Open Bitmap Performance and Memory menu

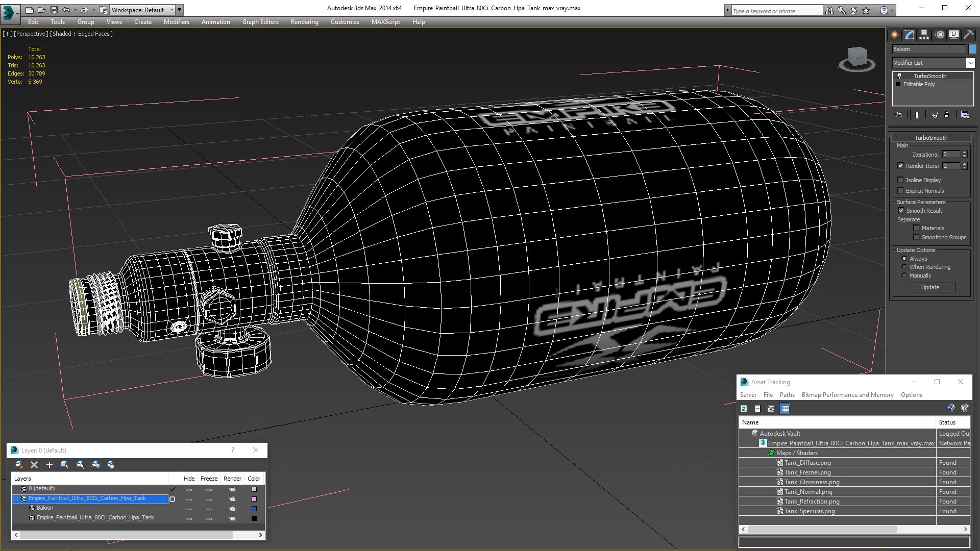[847, 395]
